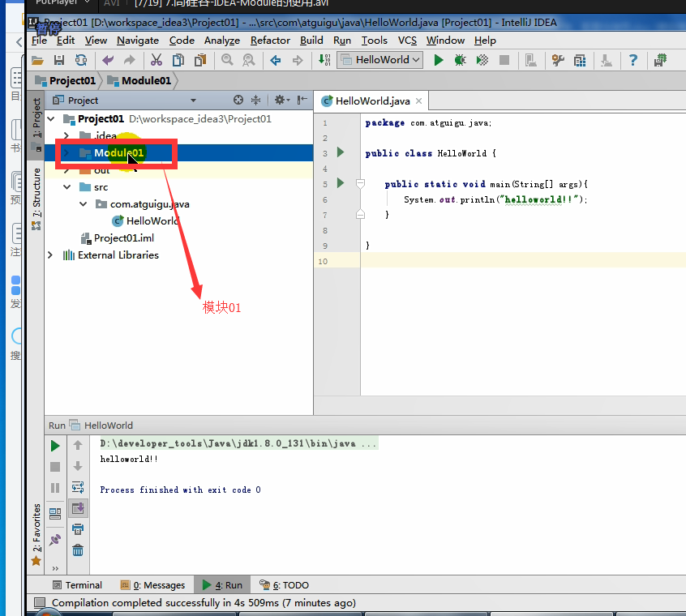Viewport: 686px width, 616px height.
Task: Toggle the 4: Run tool window
Action: [222, 585]
